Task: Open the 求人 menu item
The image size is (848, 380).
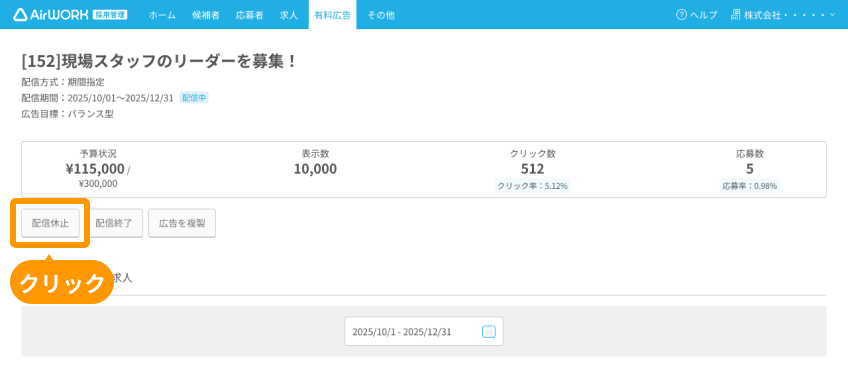Action: click(289, 15)
